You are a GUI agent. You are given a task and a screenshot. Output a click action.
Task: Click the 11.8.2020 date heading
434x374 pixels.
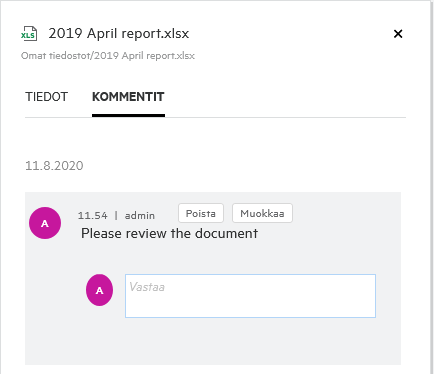54,166
